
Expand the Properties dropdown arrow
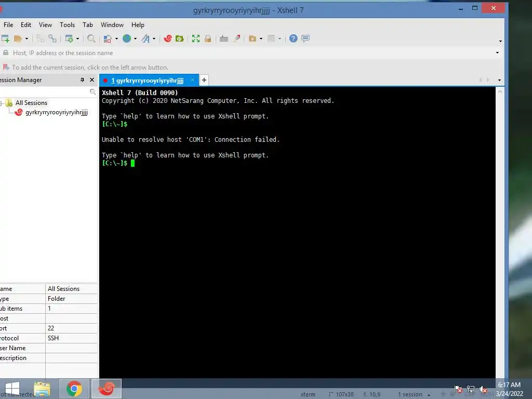pos(78,38)
